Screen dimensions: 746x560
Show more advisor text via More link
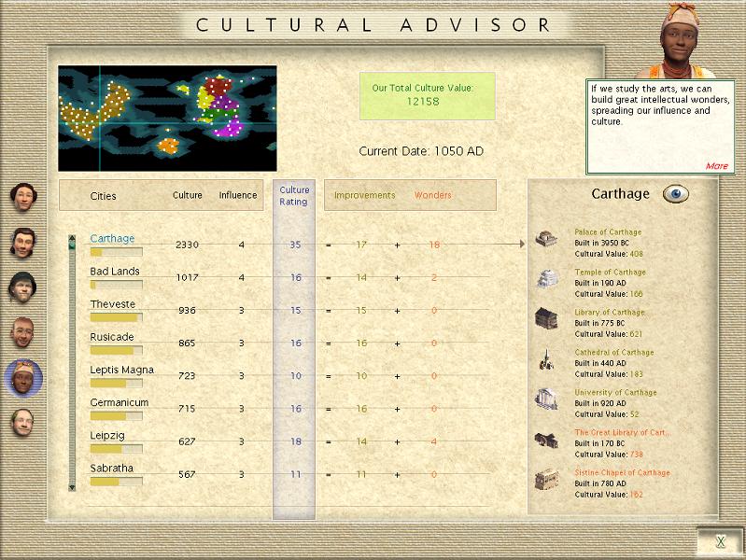tap(716, 166)
